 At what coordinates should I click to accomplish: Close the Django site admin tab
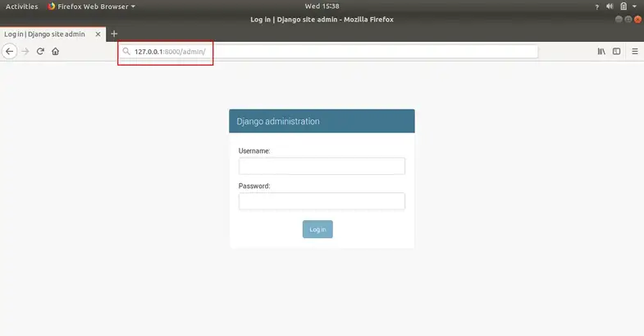click(98, 35)
